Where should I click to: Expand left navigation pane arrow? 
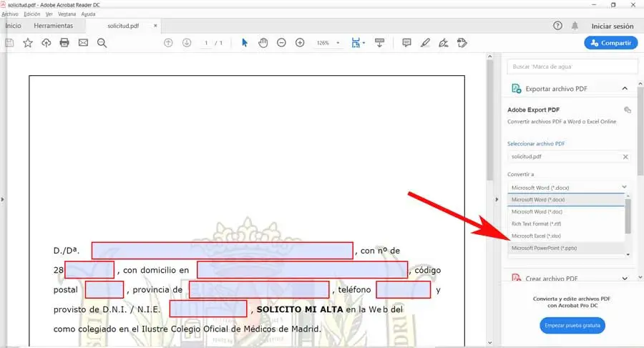coord(2,199)
